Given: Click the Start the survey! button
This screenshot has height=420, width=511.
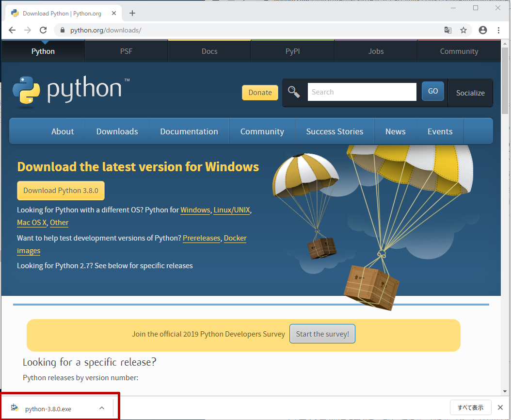Looking at the screenshot, I should [322, 334].
